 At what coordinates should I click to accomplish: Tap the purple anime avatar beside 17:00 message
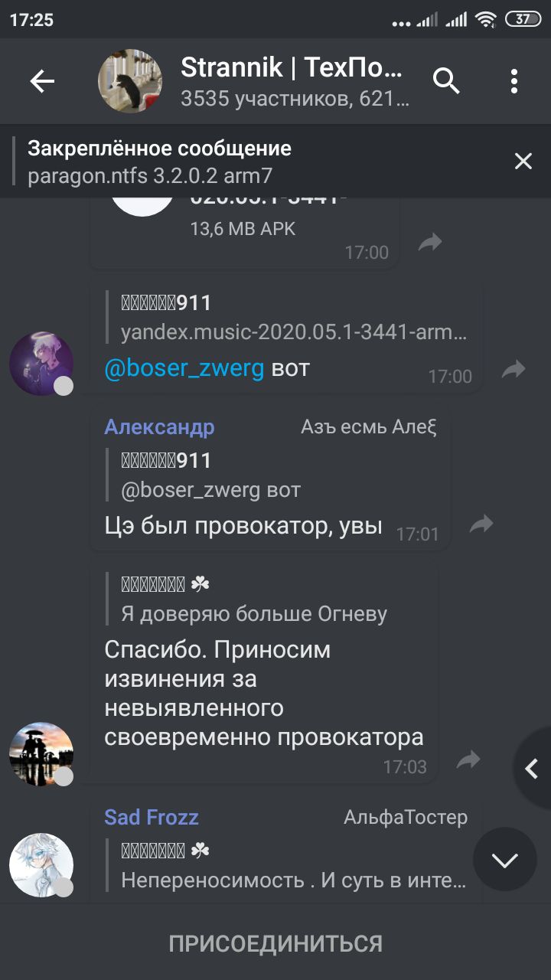coord(41,364)
